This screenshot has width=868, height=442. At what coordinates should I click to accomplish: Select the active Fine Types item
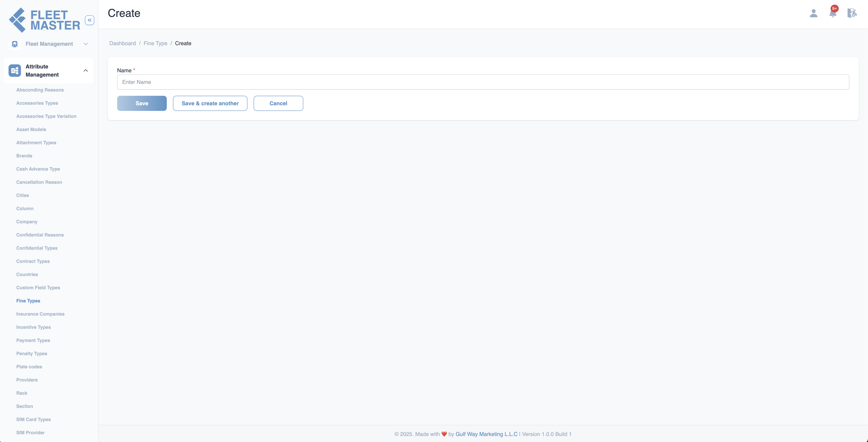(28, 300)
